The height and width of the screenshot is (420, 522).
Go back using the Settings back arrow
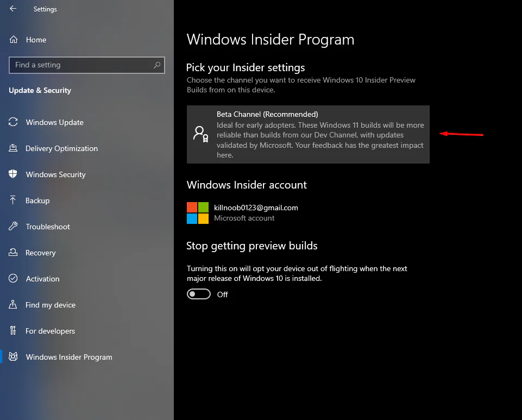pyautogui.click(x=13, y=9)
